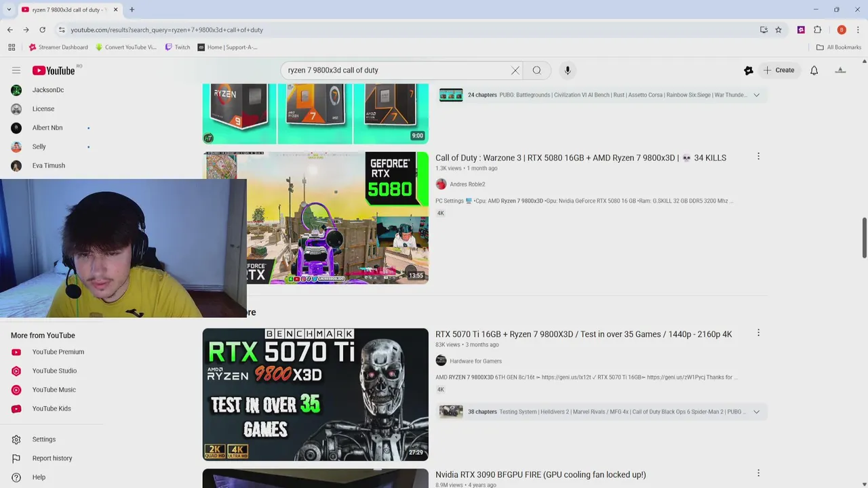Click the 38 chapters small thumbnail
This screenshot has width=868, height=488.
451,411
